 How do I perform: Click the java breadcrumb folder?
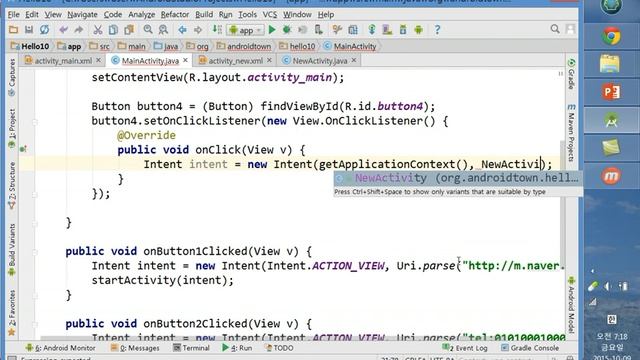(x=166, y=47)
